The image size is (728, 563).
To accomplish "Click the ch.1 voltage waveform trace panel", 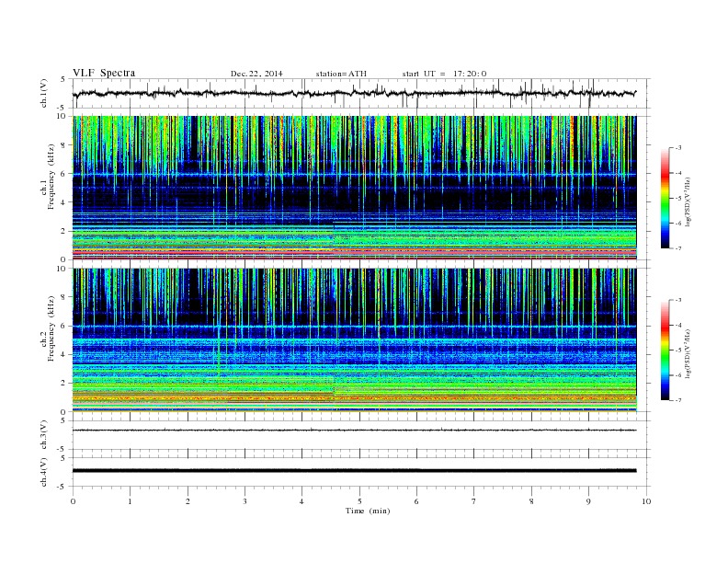I will point(361,93).
